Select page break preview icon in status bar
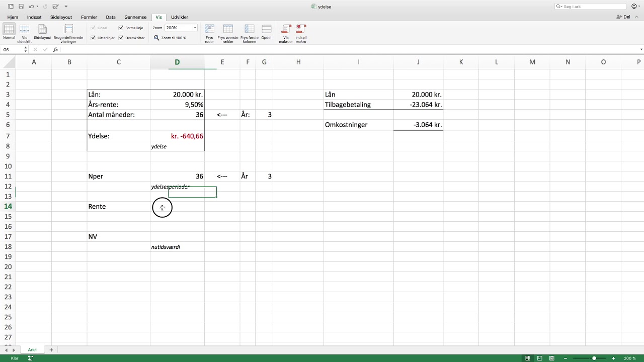644x362 pixels. (x=552, y=358)
